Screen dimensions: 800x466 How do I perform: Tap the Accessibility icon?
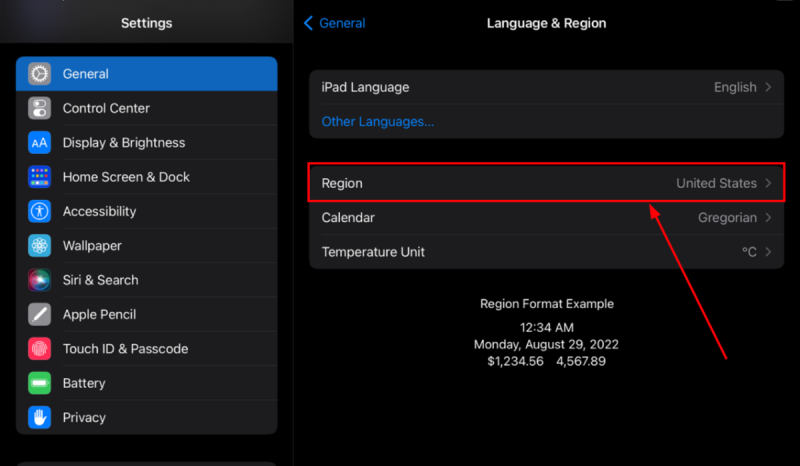[x=40, y=211]
